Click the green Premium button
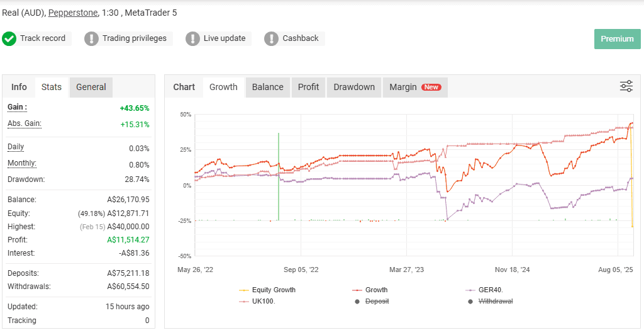The height and width of the screenshot is (330, 644). tap(616, 39)
